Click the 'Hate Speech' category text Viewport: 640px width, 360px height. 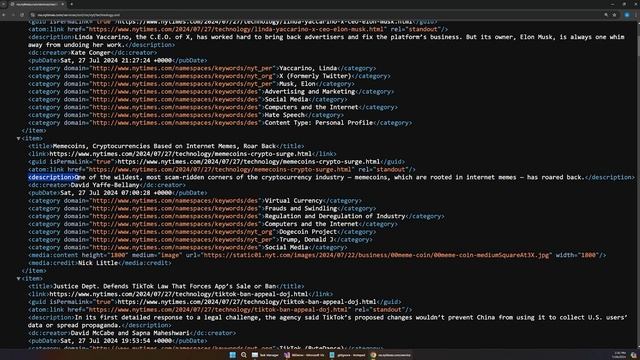click(284, 115)
